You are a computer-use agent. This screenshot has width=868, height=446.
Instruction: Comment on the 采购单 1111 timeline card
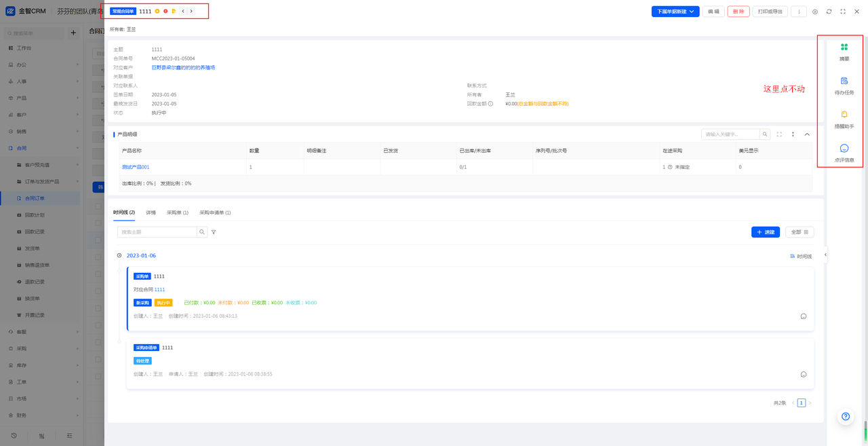[804, 316]
